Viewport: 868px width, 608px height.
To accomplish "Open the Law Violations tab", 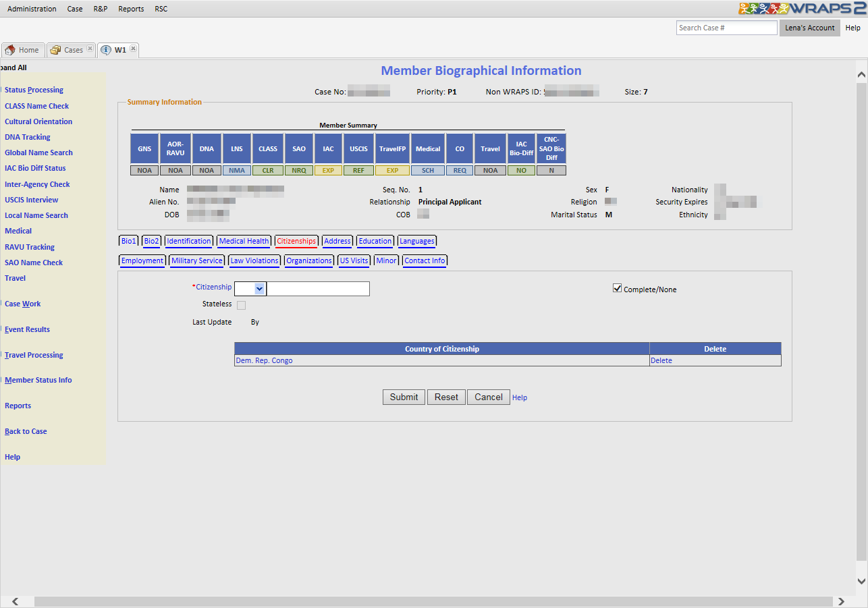I will click(x=254, y=260).
